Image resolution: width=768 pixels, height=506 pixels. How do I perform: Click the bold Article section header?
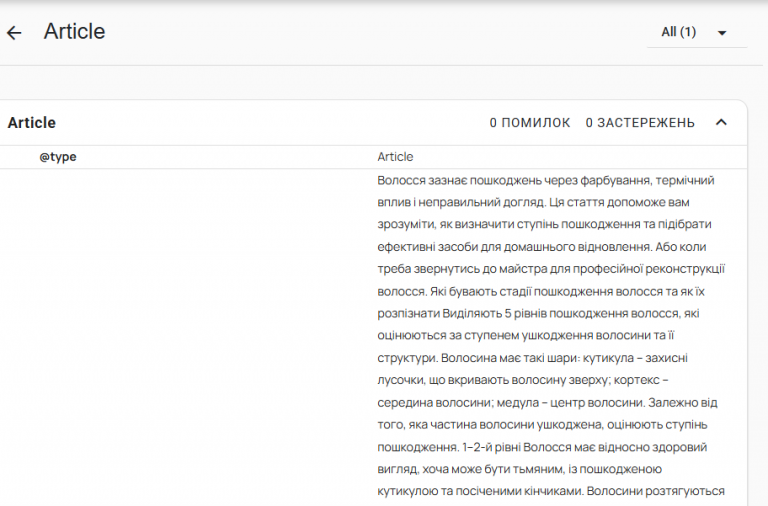(x=31, y=122)
